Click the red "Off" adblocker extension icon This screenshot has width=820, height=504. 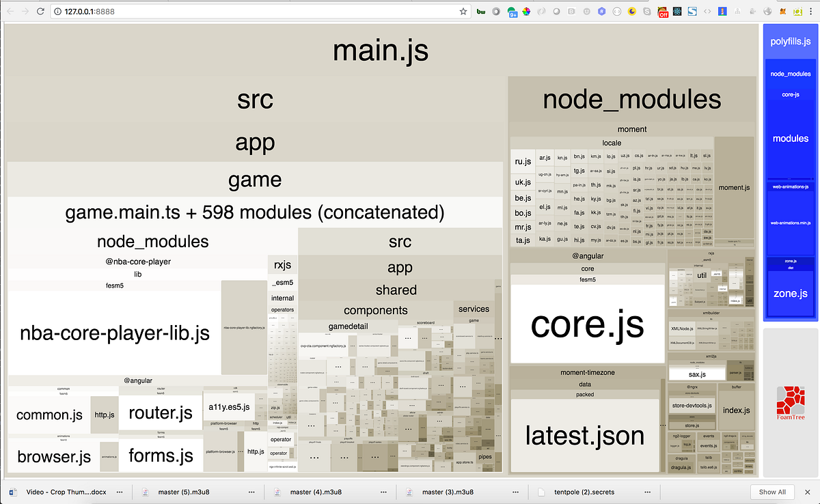point(661,11)
